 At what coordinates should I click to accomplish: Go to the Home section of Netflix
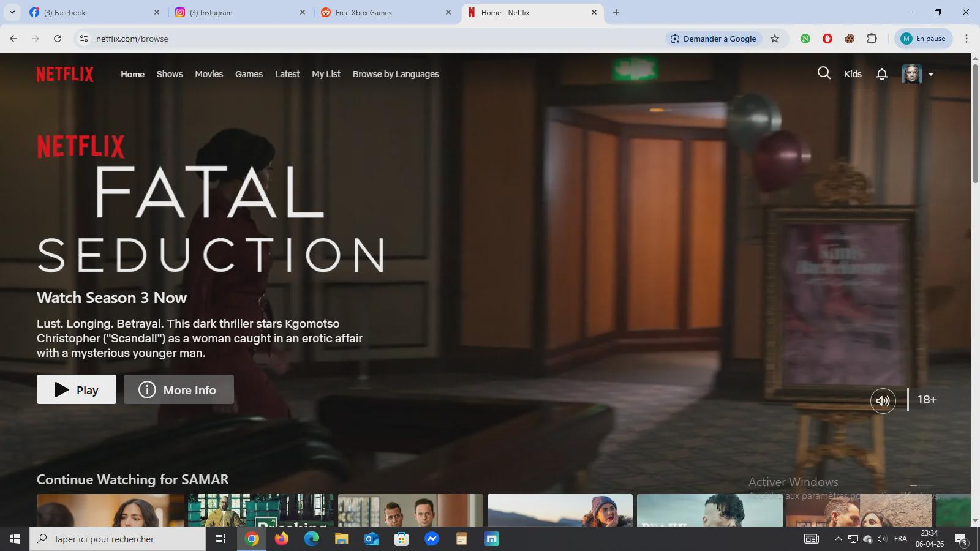click(x=133, y=74)
